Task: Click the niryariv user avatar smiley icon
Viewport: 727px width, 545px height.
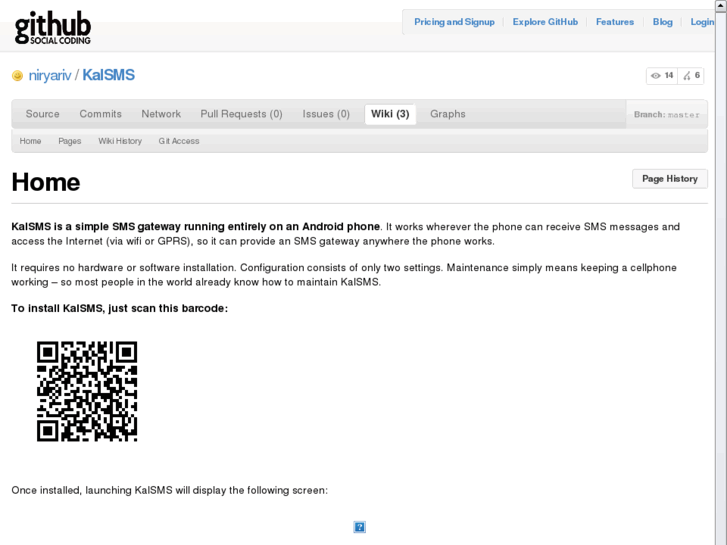Action: (x=17, y=76)
